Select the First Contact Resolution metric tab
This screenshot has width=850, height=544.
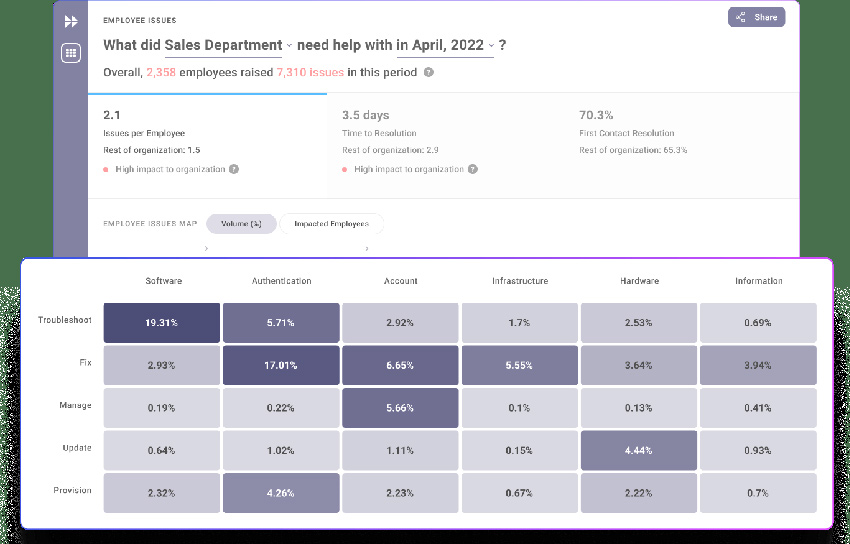pyautogui.click(x=681, y=145)
